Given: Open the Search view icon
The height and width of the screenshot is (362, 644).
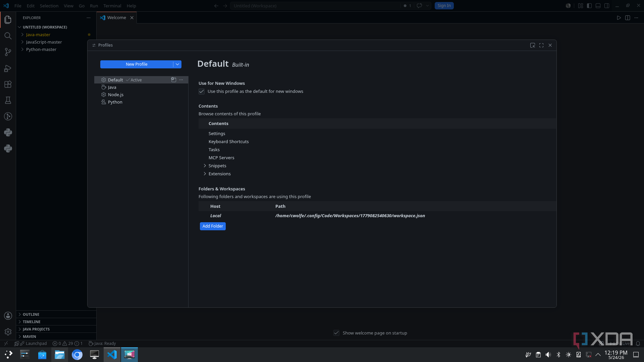Looking at the screenshot, I should (8, 36).
